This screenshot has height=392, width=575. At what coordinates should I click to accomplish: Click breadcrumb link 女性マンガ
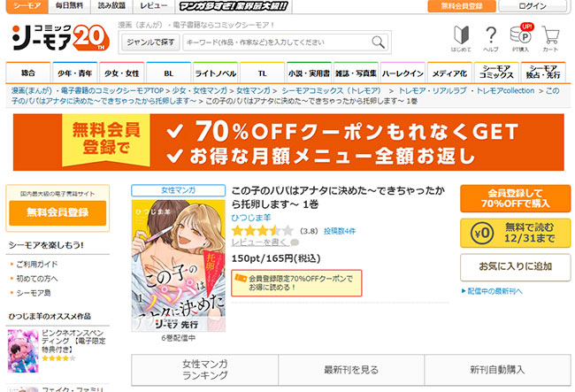pyautogui.click(x=253, y=90)
